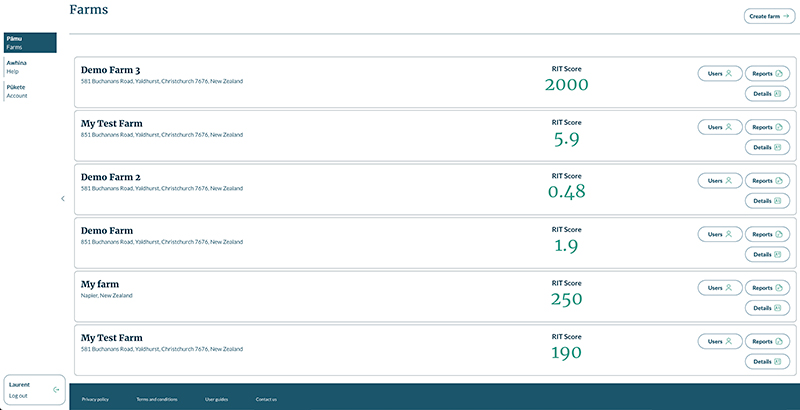Click the log out arrow icon
Image resolution: width=800 pixels, height=410 pixels.
tap(56, 390)
